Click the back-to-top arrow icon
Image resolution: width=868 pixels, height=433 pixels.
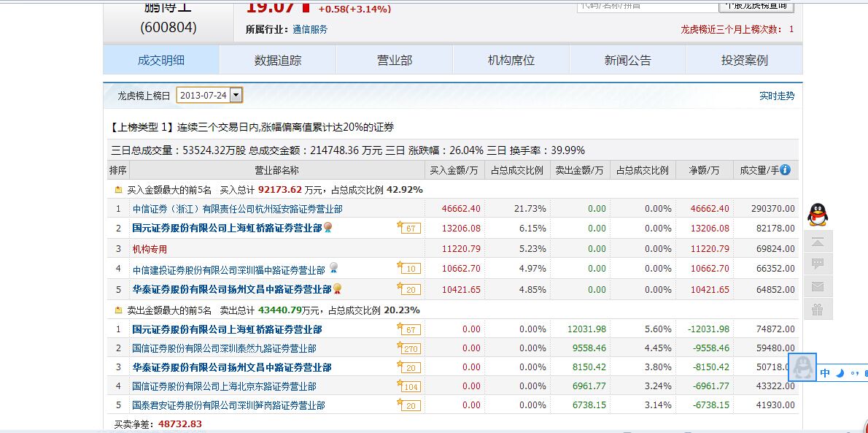pyautogui.click(x=818, y=242)
